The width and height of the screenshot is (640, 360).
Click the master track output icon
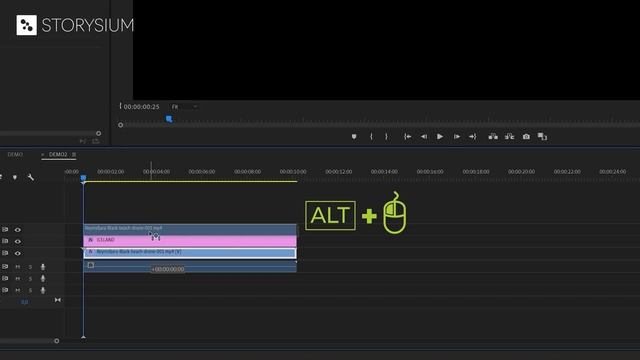click(58, 300)
